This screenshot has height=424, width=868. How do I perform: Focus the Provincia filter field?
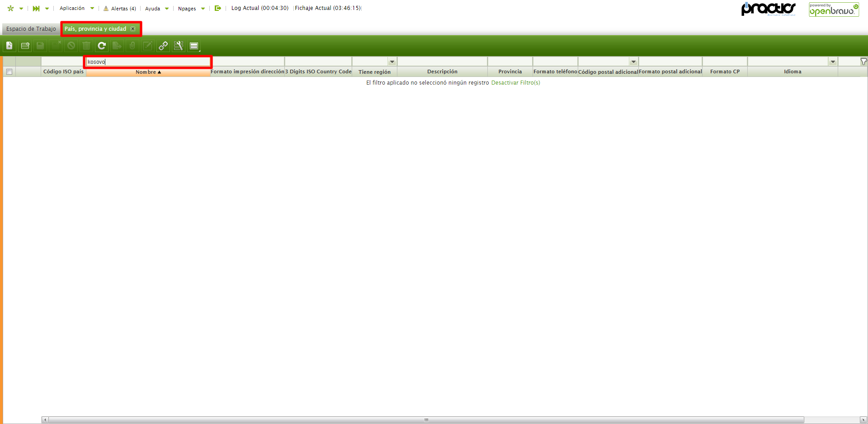pos(510,62)
